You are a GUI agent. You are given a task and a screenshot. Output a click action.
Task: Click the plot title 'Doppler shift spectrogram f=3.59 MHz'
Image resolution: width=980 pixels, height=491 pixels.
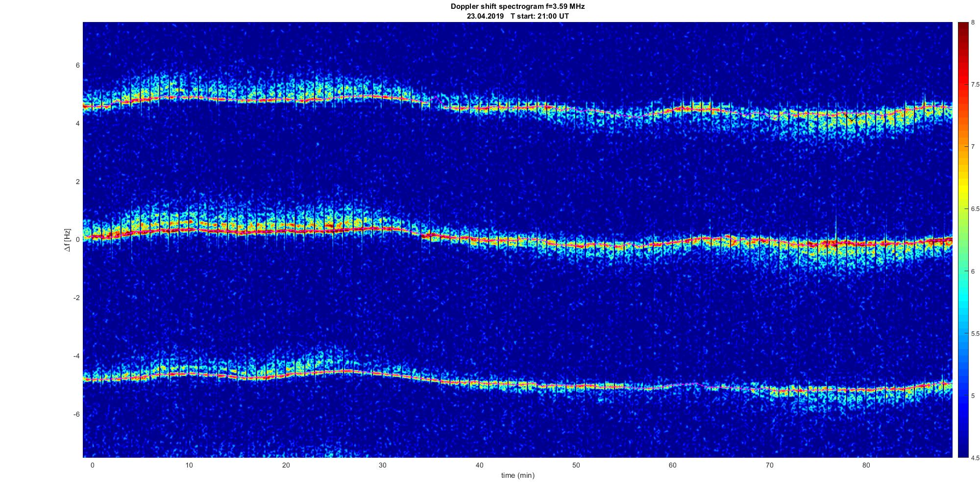[517, 6]
